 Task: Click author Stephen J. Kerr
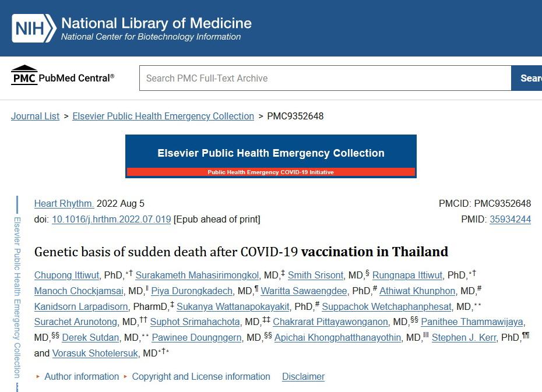[464, 337]
